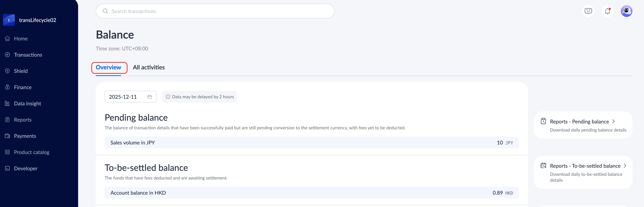644x207 pixels.
Task: Open the notifications bell
Action: pyautogui.click(x=607, y=11)
